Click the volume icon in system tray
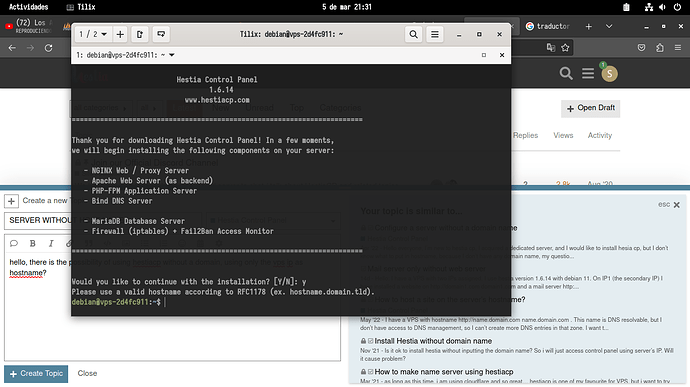Image resolution: width=690 pixels, height=387 pixels. [662, 7]
